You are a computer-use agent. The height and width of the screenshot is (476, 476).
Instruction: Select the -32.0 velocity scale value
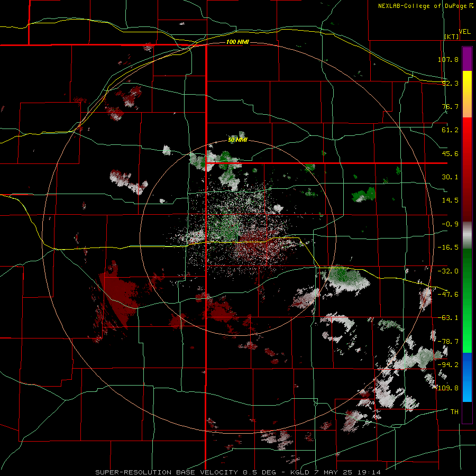tap(448, 271)
